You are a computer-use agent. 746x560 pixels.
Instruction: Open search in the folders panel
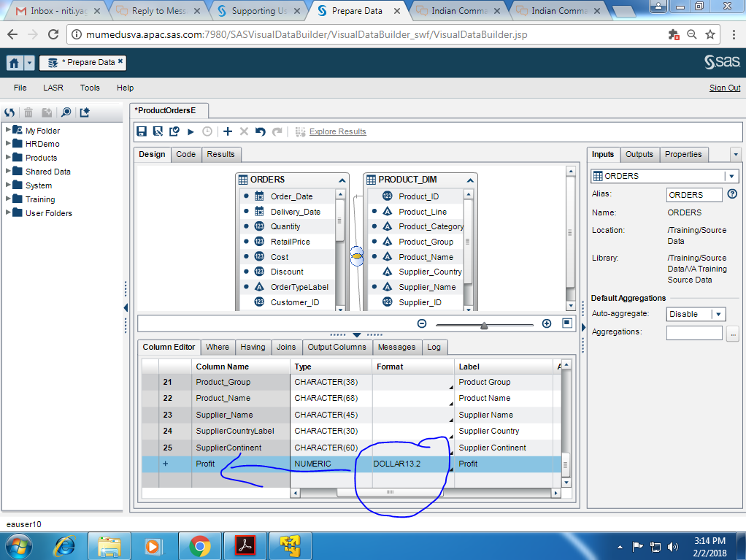click(x=66, y=112)
